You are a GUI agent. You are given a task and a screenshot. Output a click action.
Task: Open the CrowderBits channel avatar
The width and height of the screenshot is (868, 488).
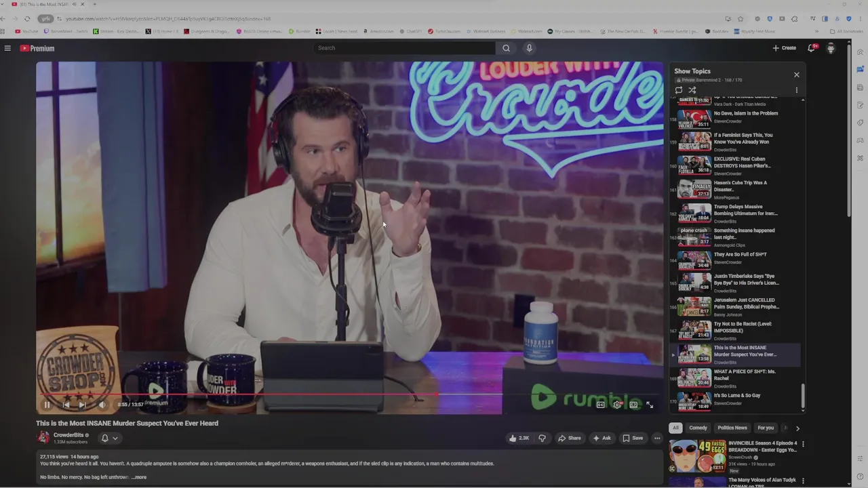43,438
